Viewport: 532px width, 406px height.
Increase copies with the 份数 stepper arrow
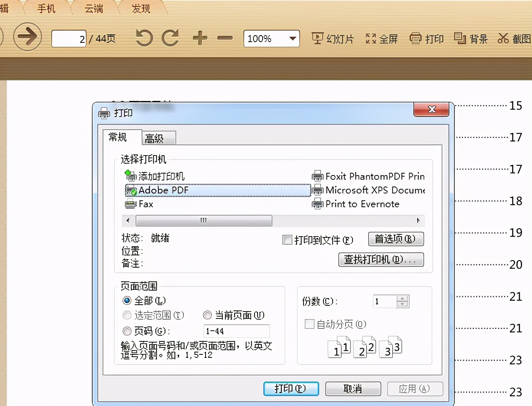click(x=402, y=299)
